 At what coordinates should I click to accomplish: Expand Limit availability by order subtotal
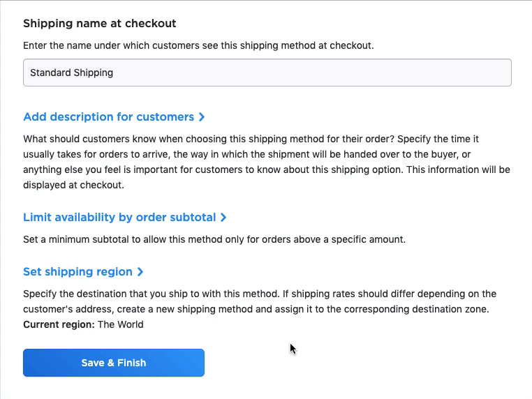119,218
